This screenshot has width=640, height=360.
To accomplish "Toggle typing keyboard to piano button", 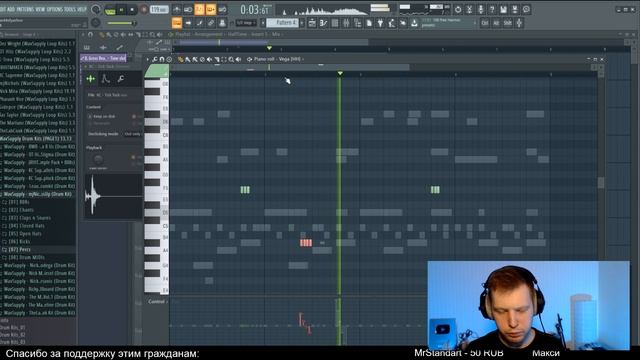I will coord(177,23).
